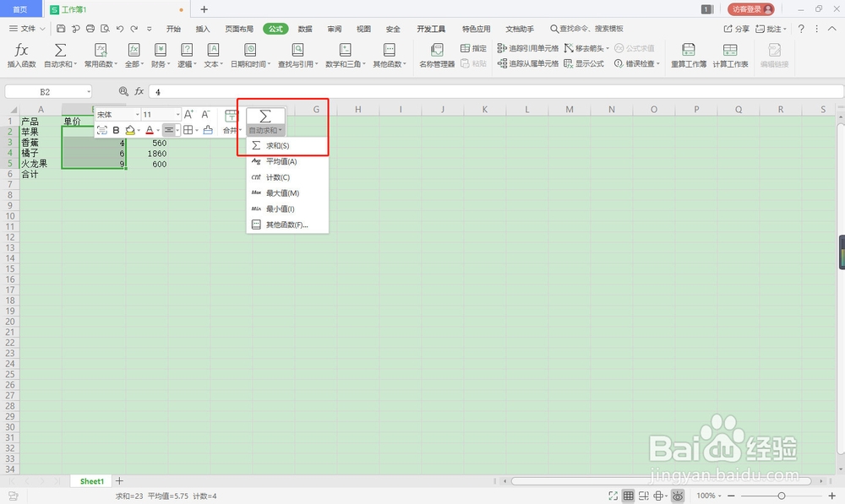Toggle the eye protection mode icon
The height and width of the screenshot is (504, 845).
tap(678, 496)
